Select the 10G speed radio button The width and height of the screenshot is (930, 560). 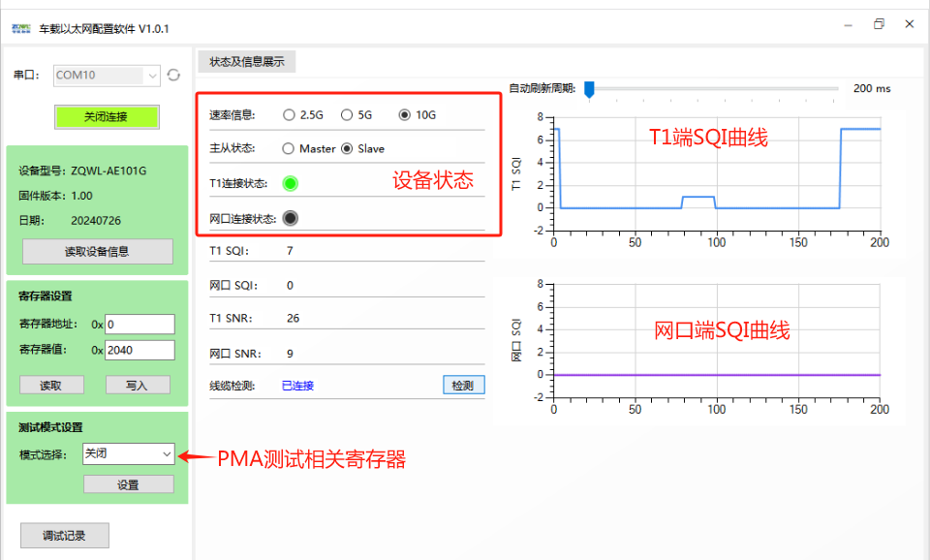pos(405,114)
